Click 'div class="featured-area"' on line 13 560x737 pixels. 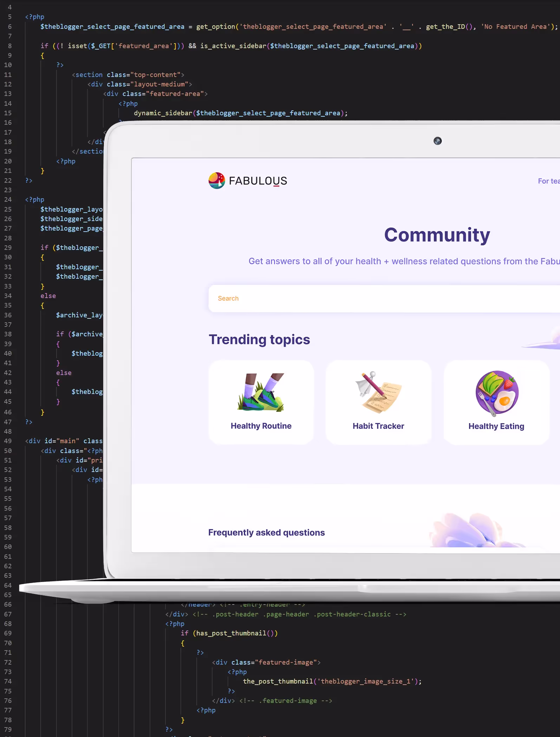click(155, 94)
